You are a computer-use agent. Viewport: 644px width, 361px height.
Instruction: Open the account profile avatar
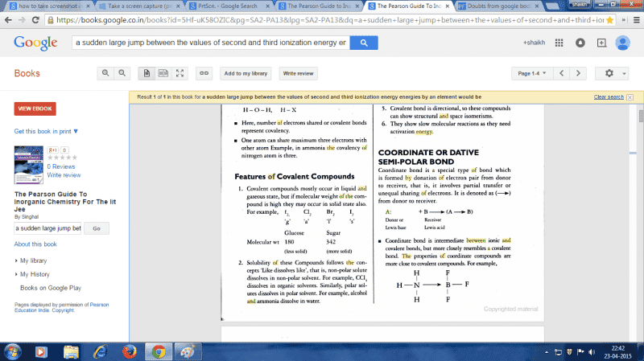point(622,43)
